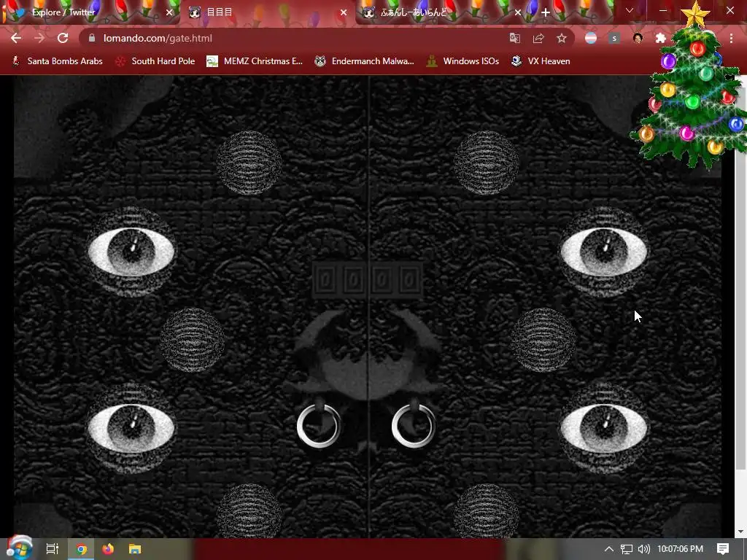This screenshot has height=560, width=747.
Task: Close the ふぁんしーあいらんど tab
Action: click(518, 13)
